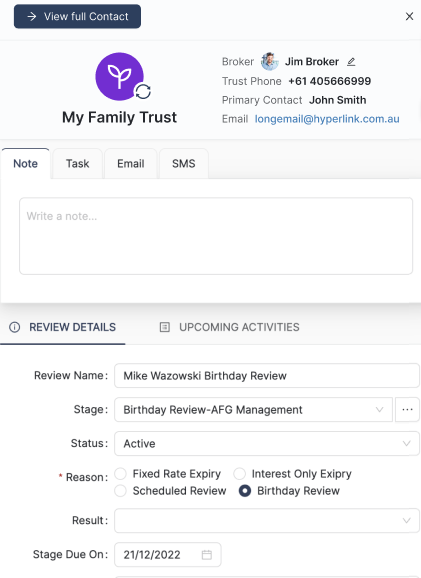Select the Fixed Rate Expiry reason
The height and width of the screenshot is (578, 421).
[121, 474]
